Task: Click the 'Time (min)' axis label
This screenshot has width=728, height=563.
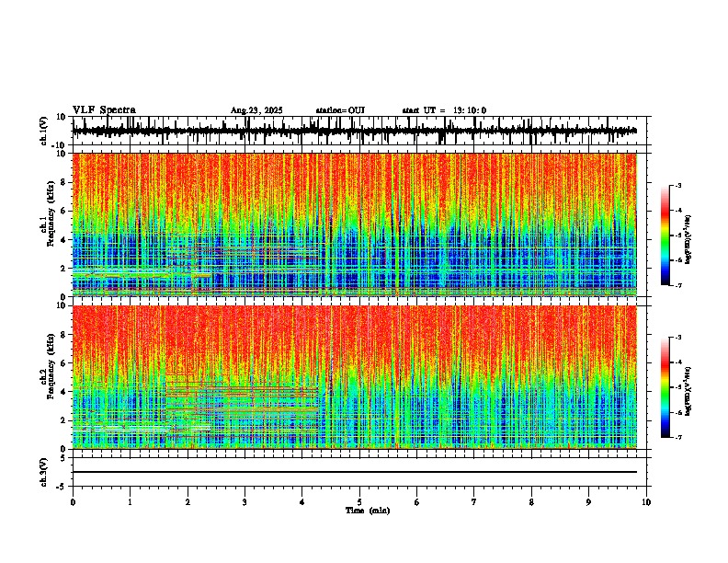Action: [x=368, y=511]
